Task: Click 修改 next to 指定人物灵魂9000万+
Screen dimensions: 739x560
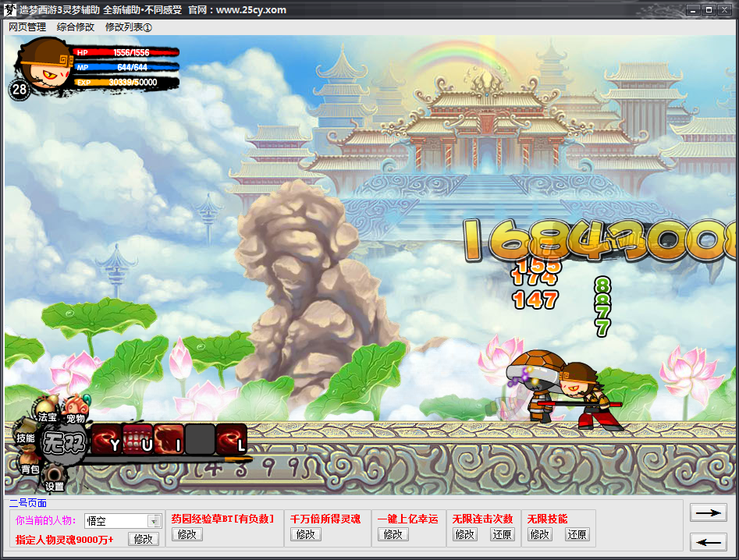Action: [144, 539]
